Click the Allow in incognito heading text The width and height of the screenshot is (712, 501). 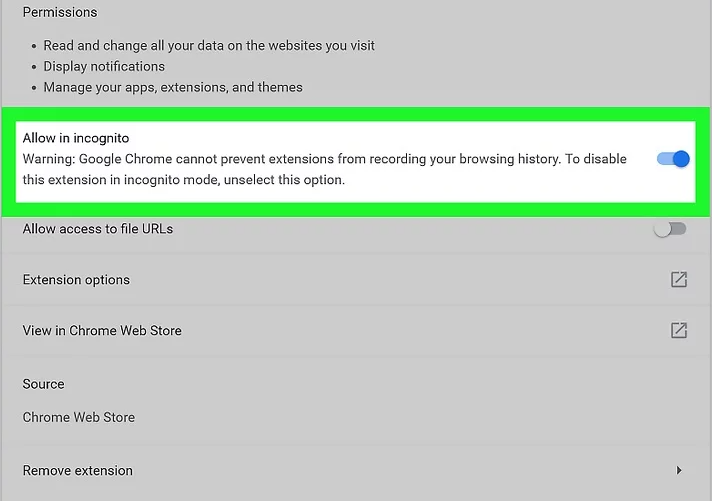[76, 138]
